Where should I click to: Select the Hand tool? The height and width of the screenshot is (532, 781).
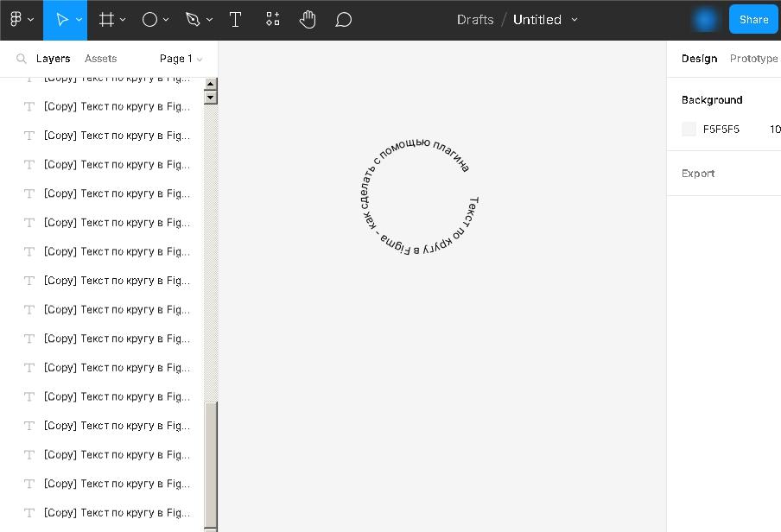click(x=308, y=19)
